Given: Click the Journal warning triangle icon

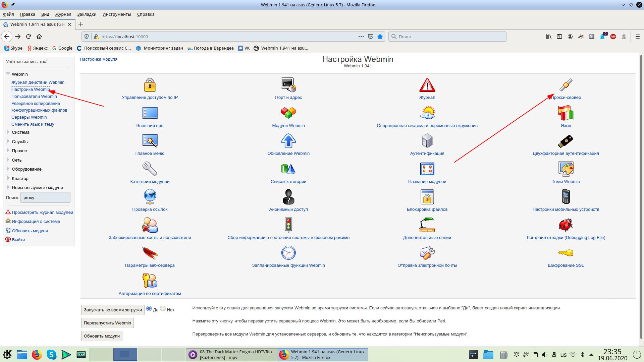Looking at the screenshot, I should point(427,85).
